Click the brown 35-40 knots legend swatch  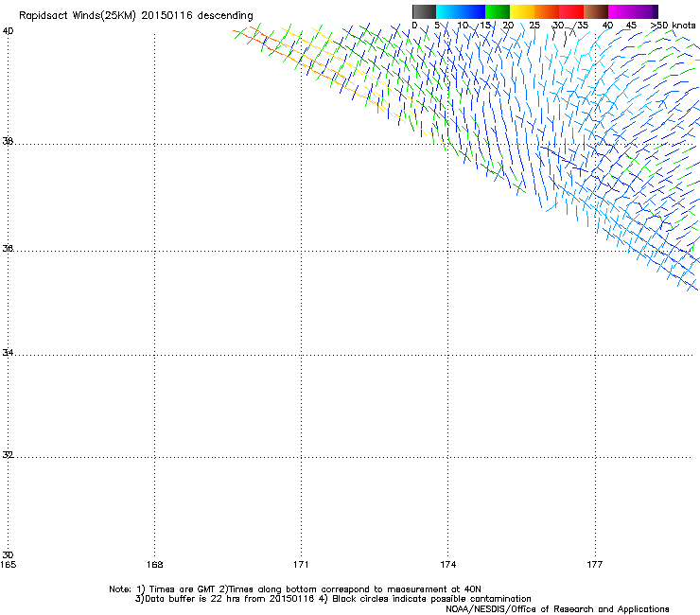596,11
